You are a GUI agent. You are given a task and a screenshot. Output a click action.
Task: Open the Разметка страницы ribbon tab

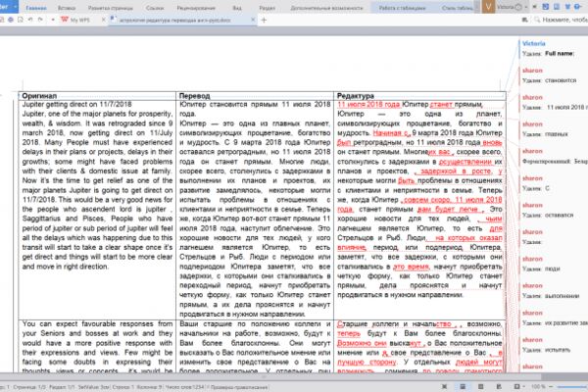pos(110,8)
